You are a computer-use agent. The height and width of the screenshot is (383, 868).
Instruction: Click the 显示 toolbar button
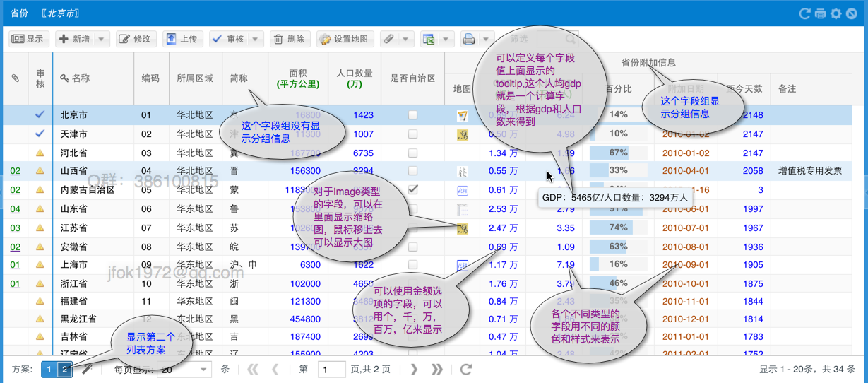28,39
